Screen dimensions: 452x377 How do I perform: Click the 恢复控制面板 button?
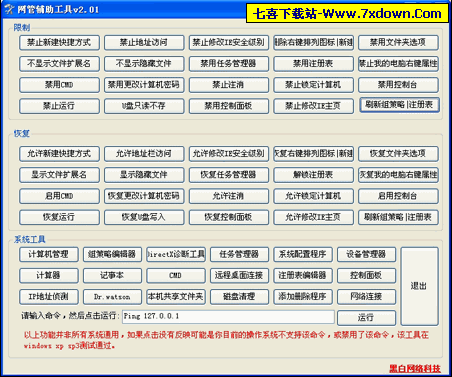pyautogui.click(x=229, y=217)
